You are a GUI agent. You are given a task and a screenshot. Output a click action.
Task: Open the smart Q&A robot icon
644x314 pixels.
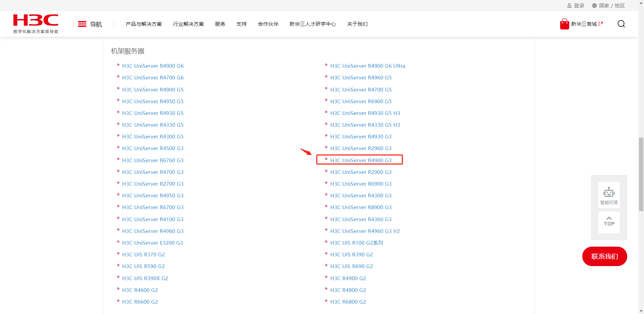609,192
